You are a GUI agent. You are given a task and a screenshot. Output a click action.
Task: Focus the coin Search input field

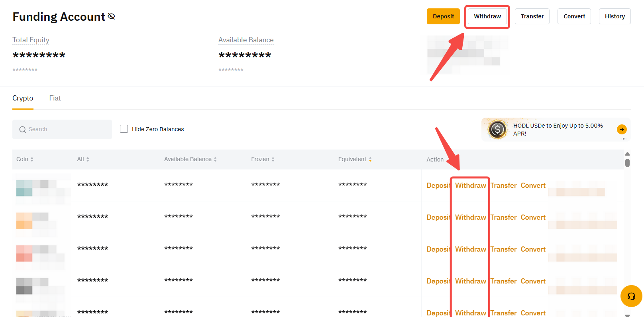pyautogui.click(x=68, y=129)
